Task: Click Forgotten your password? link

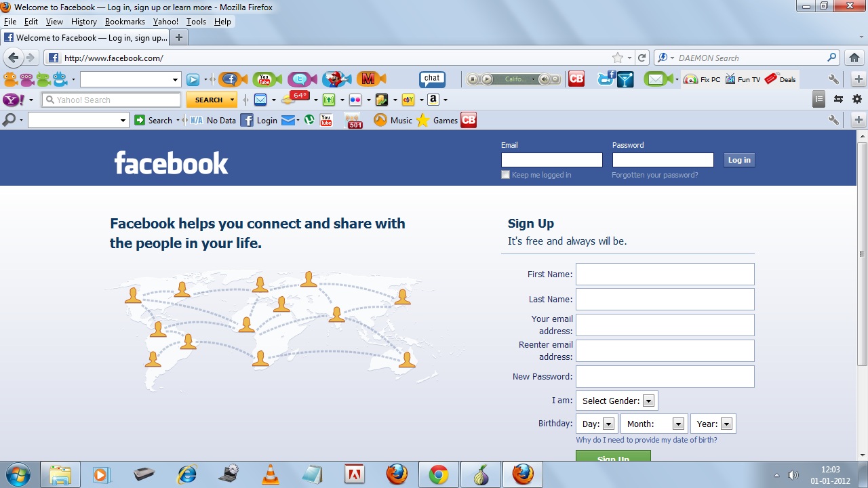Action: (x=654, y=175)
